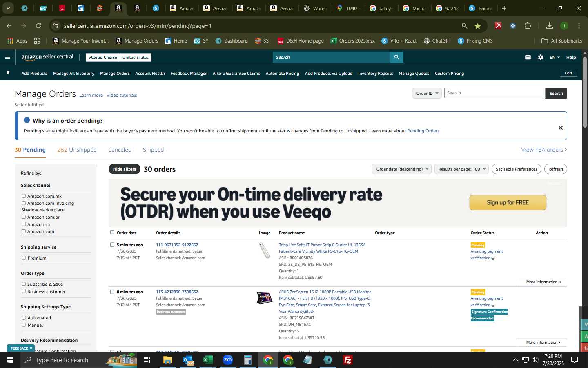Open the settings gear in the Seller Central header

tap(541, 57)
